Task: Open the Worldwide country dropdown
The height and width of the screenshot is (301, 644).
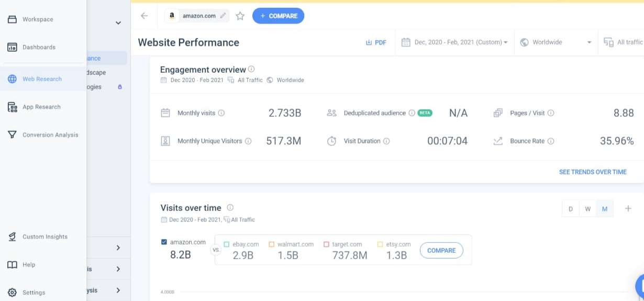Action: point(556,42)
